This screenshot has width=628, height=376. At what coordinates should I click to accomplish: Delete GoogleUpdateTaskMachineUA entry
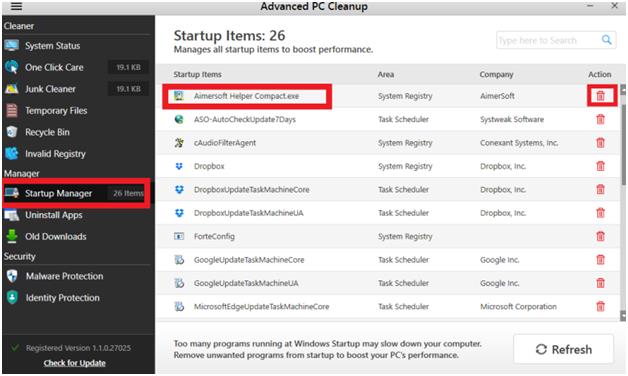[600, 283]
